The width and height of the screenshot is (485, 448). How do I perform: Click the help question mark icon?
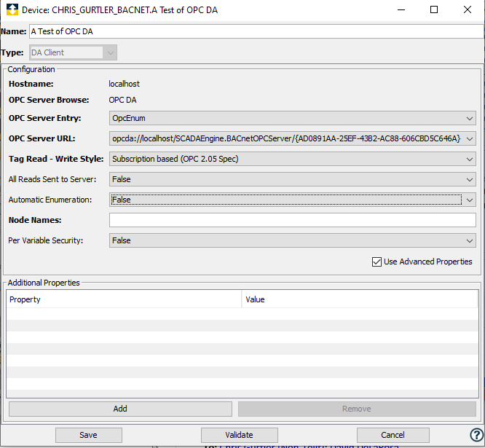click(x=476, y=435)
